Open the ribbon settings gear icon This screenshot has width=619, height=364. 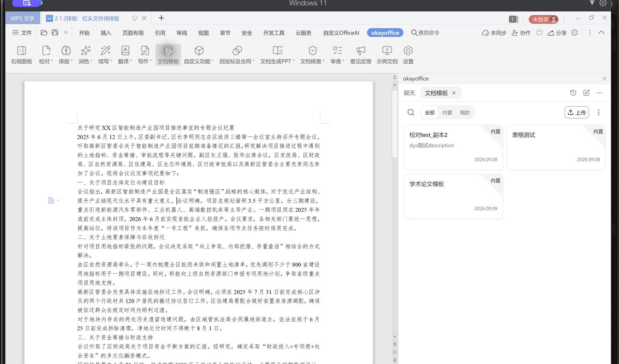coord(575,33)
